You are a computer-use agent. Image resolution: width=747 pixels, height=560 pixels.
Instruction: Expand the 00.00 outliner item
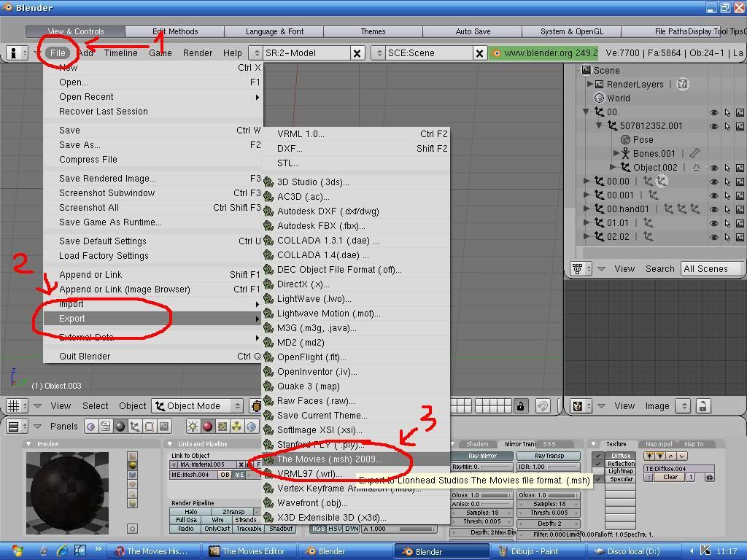point(587,181)
